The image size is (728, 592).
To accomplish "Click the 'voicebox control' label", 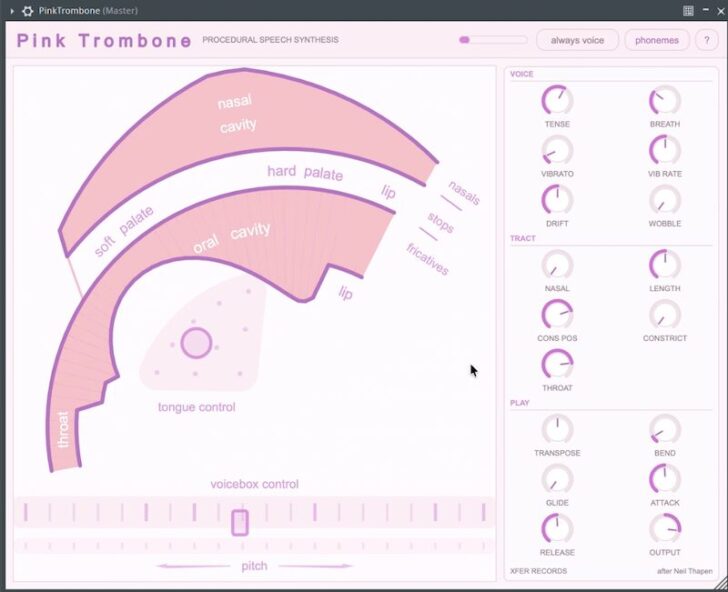I will tap(254, 484).
